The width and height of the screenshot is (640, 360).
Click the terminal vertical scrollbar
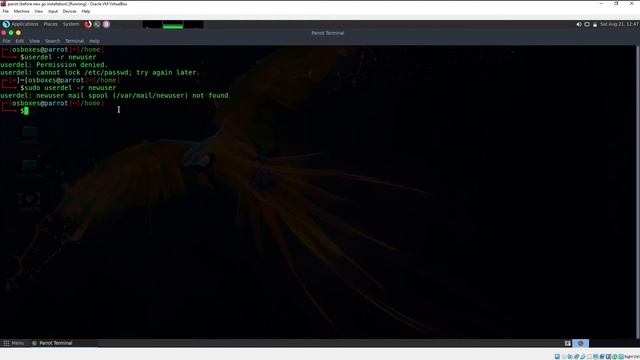638,192
